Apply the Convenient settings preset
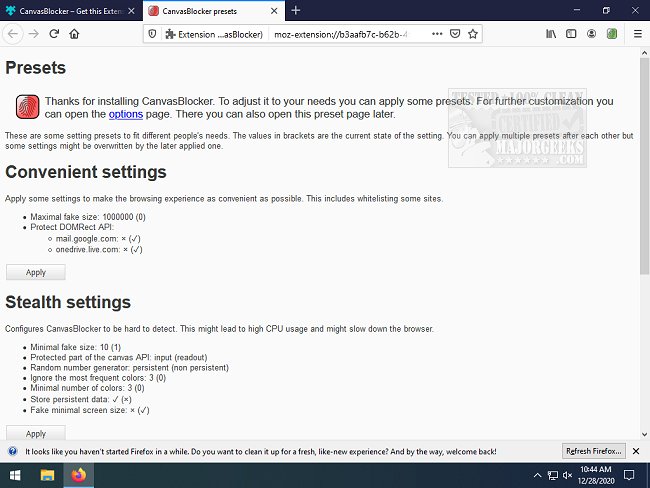 click(36, 272)
